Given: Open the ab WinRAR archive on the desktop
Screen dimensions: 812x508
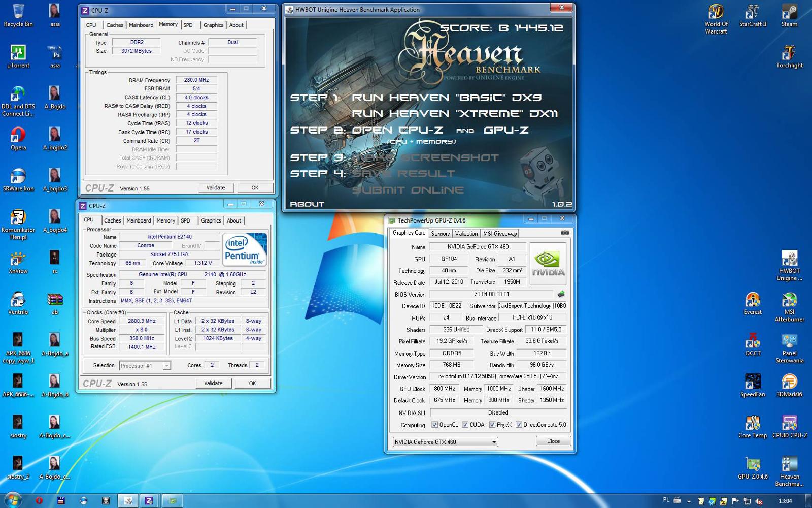Looking at the screenshot, I should coord(55,303).
